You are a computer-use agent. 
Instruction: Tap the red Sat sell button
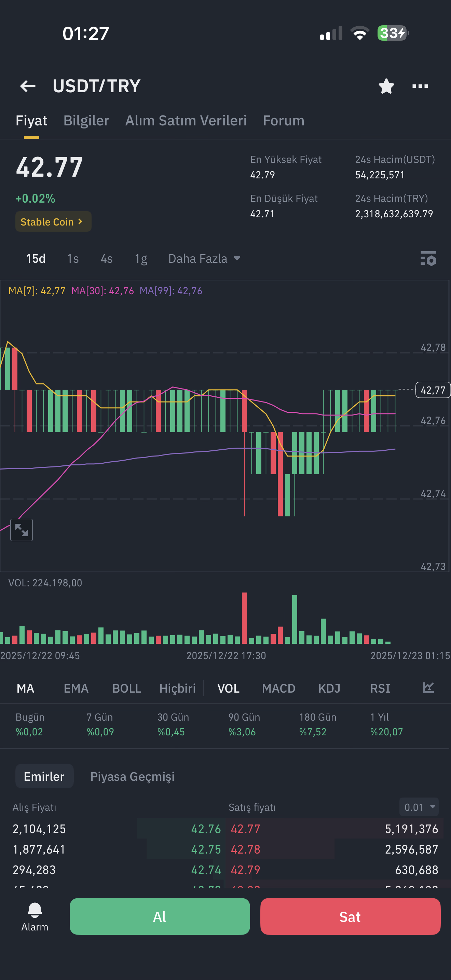[350, 916]
